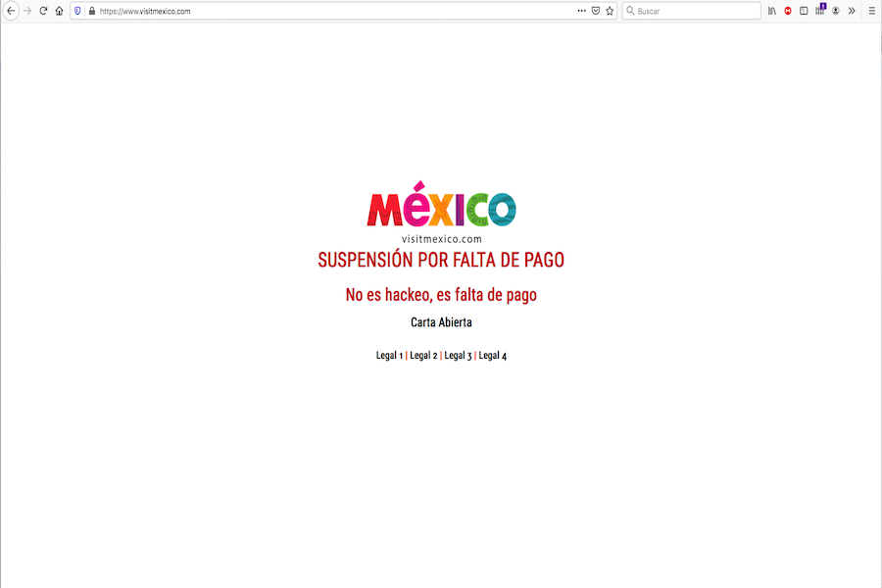Image resolution: width=882 pixels, height=588 pixels.
Task: Open the Firefox account avatar icon
Action: (836, 11)
